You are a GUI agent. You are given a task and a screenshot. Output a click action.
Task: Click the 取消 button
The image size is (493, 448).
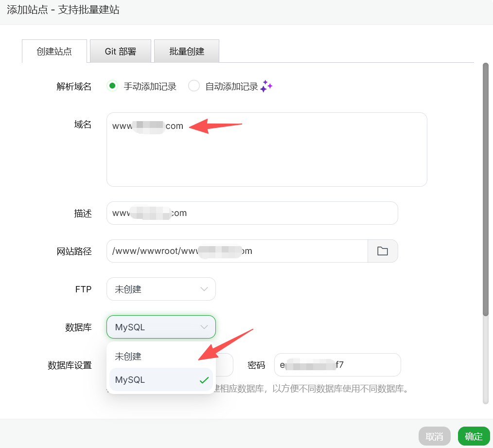coord(434,436)
